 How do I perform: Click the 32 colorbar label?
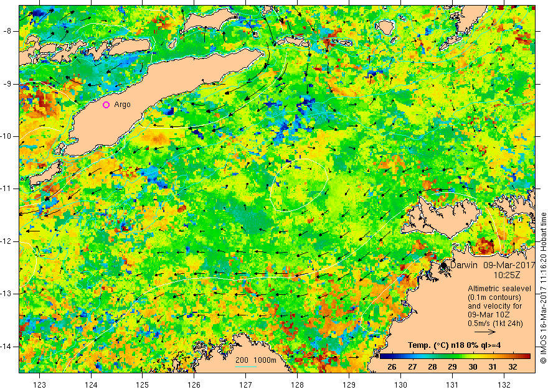coord(513,367)
